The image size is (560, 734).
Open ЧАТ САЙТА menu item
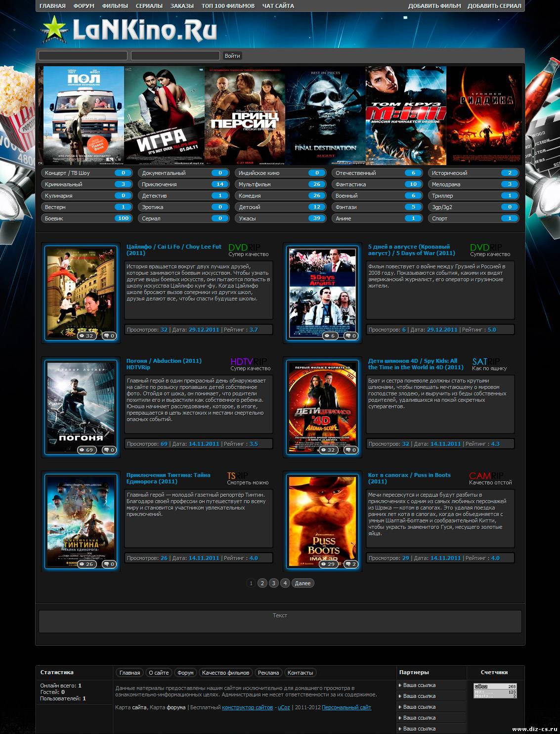[x=278, y=6]
